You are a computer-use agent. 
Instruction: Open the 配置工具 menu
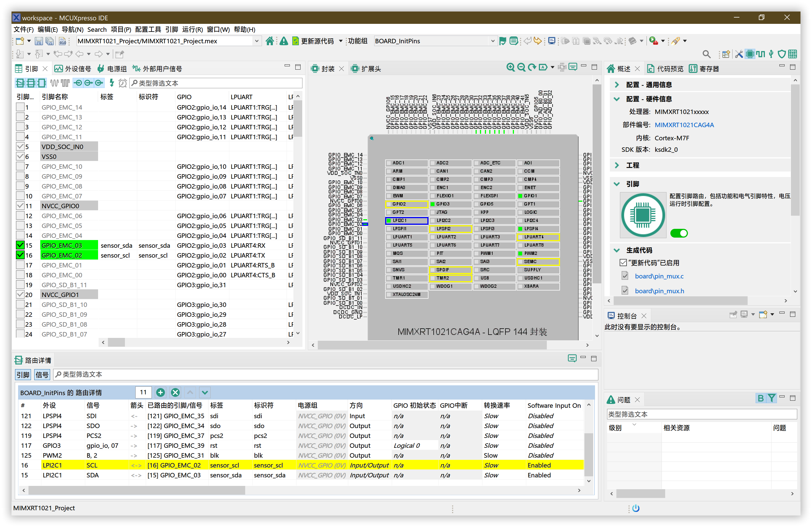pos(148,29)
